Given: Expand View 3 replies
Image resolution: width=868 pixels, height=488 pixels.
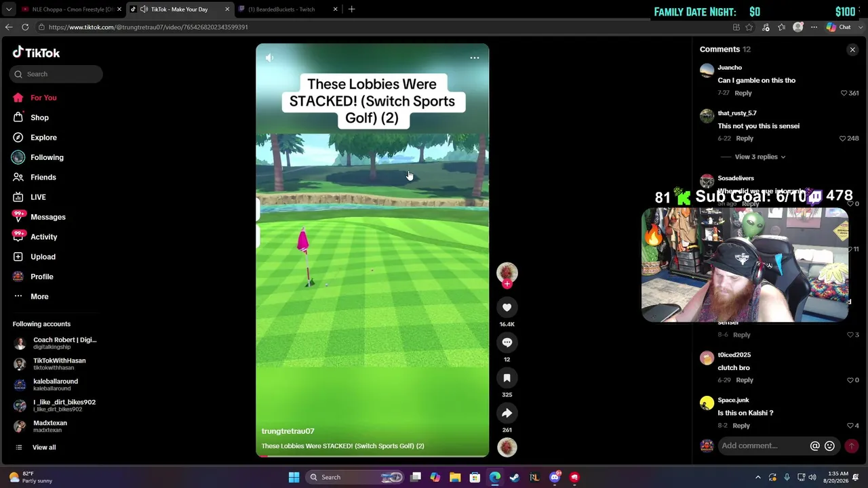Looking at the screenshot, I should click(x=760, y=157).
